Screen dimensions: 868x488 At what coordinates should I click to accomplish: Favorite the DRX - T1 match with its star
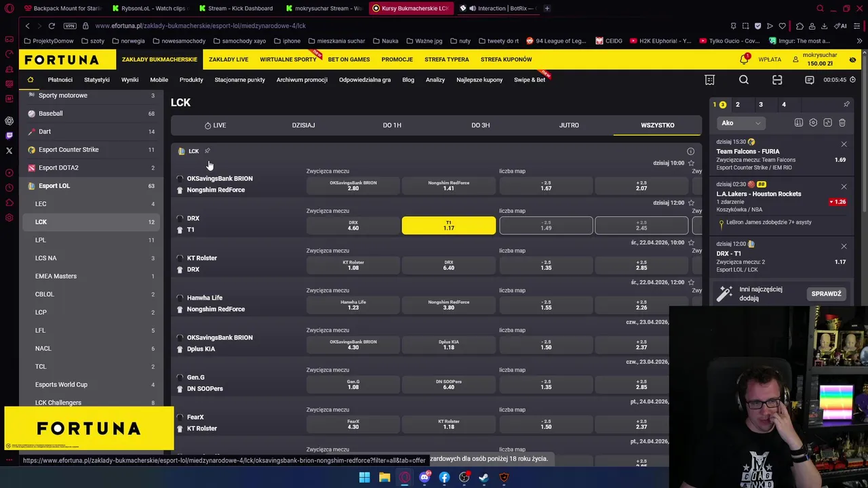[x=691, y=203]
